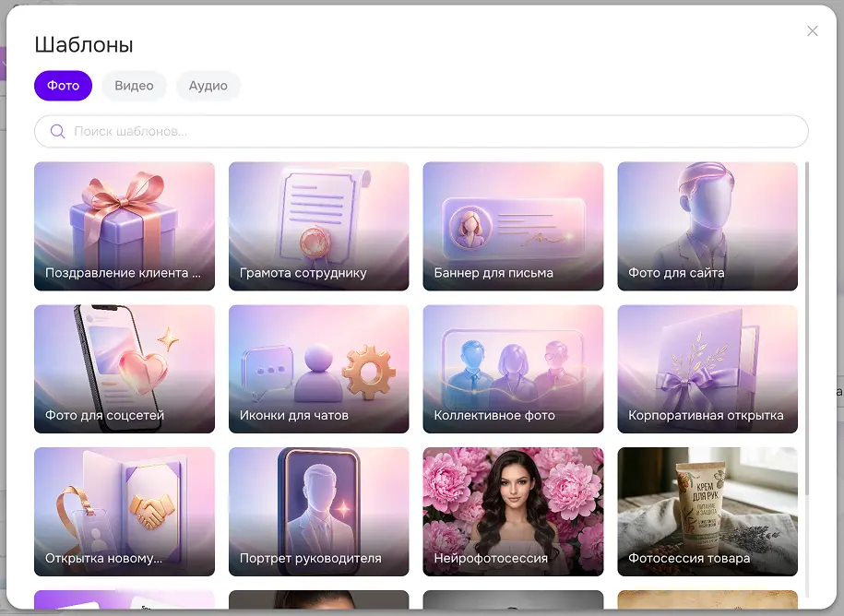Open the Нейрофотосессия template
The width and height of the screenshot is (844, 616).
513,512
